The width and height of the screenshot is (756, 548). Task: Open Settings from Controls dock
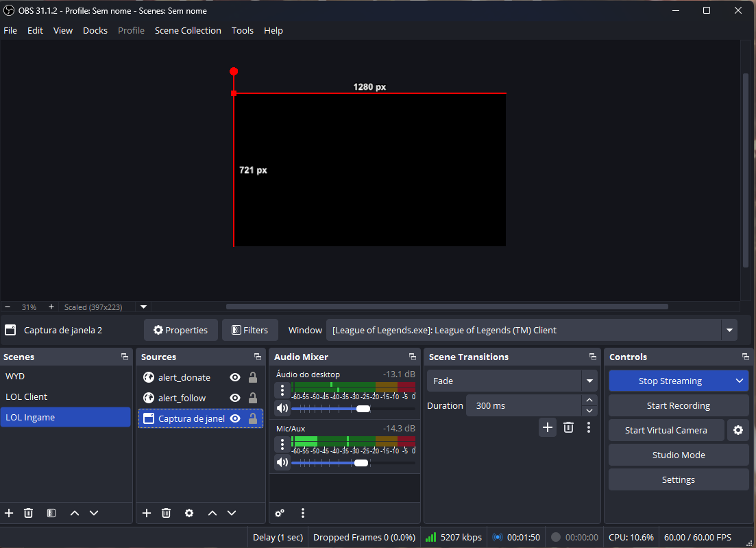click(x=679, y=479)
